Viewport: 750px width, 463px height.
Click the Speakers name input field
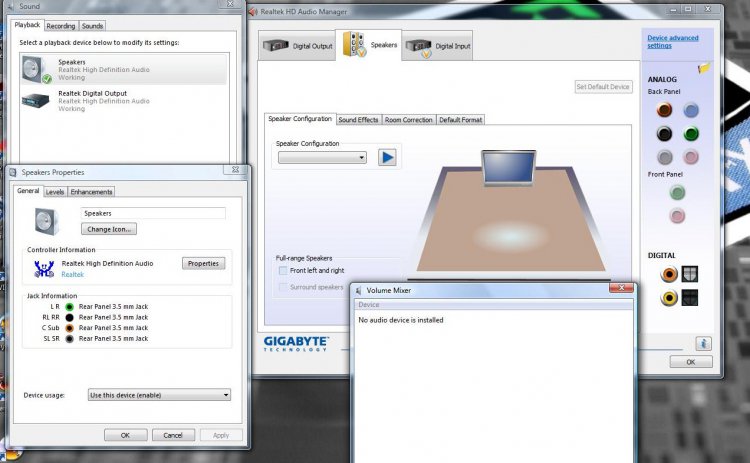coord(153,213)
